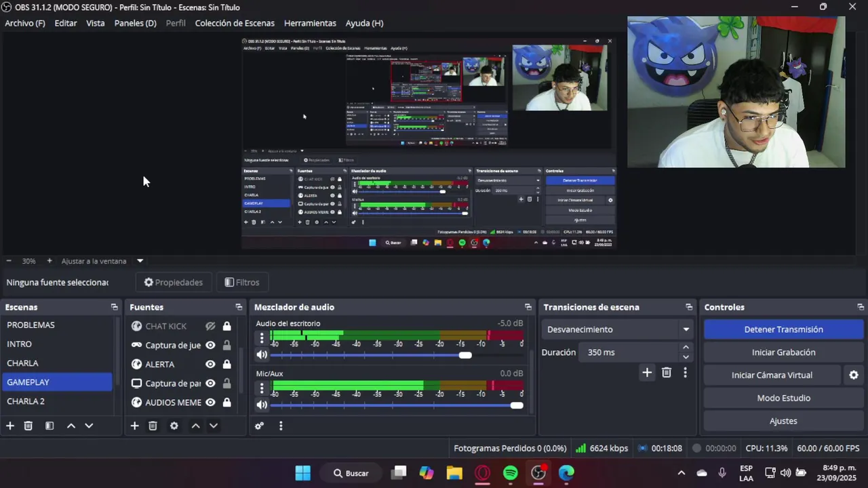Click Detener Transmisión button
Image resolution: width=868 pixels, height=488 pixels.
point(783,329)
